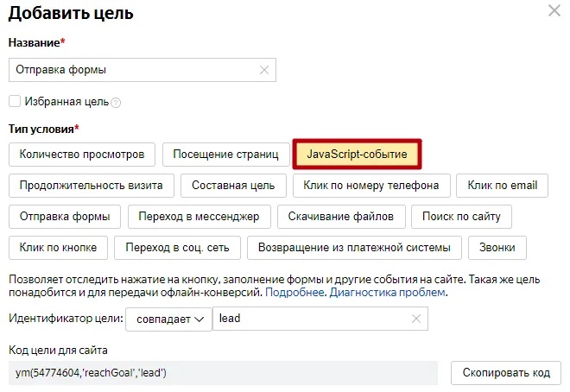Click the help icon beside Избранная цель
Image resolution: width=570 pixels, height=392 pixels.
tap(116, 102)
